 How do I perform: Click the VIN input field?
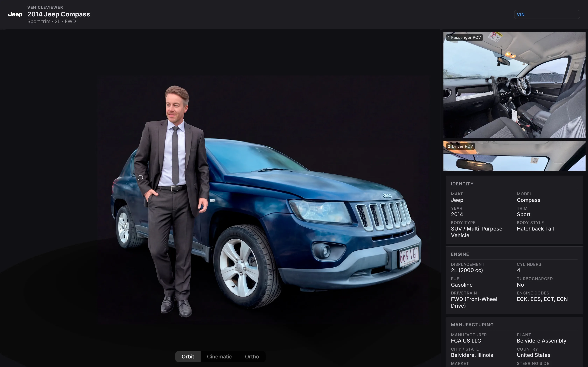point(547,14)
